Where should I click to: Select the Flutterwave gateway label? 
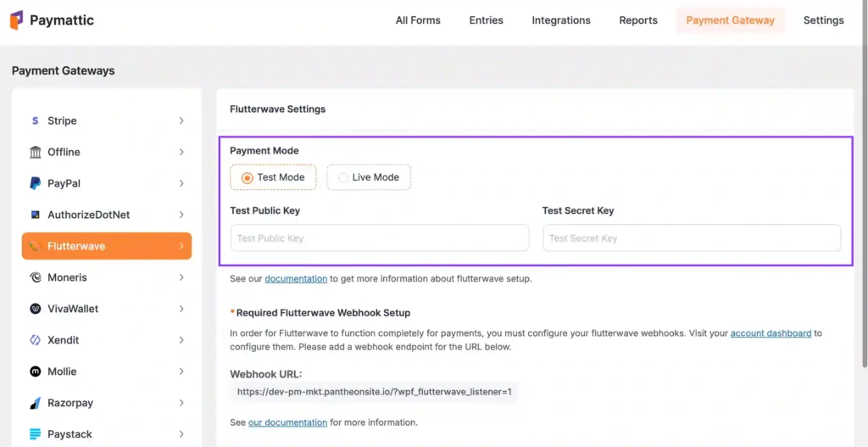point(76,246)
